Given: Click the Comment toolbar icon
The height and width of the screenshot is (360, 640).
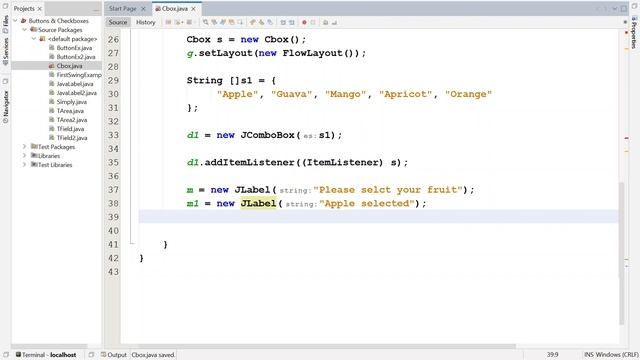Looking at the screenshot, I should (325, 22).
